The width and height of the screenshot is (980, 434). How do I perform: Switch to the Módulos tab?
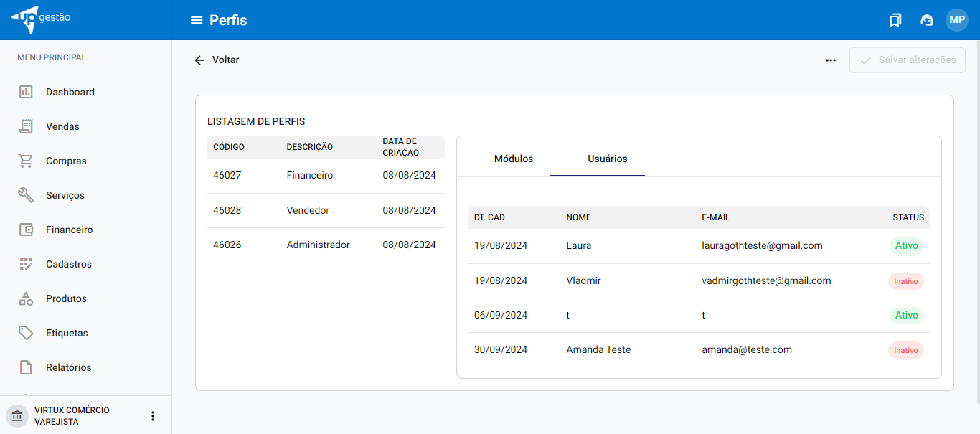click(513, 159)
